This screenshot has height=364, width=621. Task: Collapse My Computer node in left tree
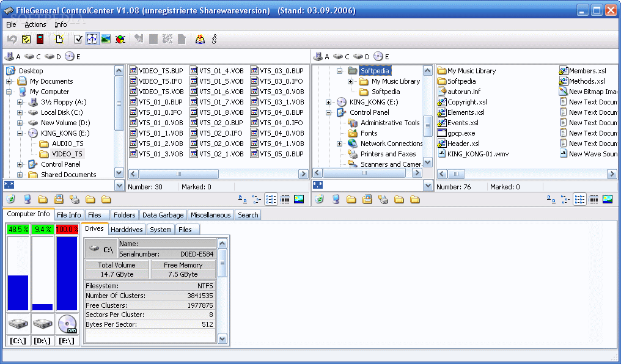[x=9, y=92]
